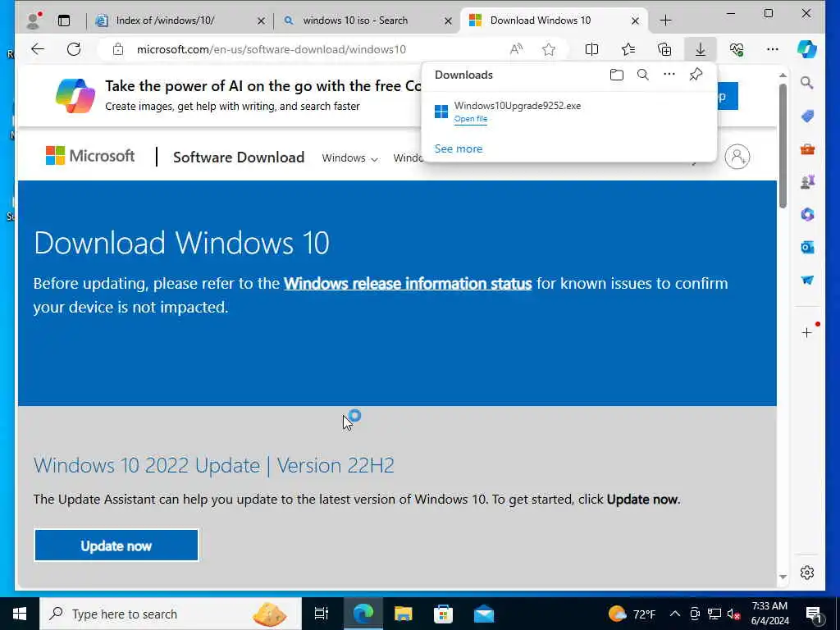Open sidebar Microsoft 365 icon
Image resolution: width=840 pixels, height=630 pixels.
(x=807, y=214)
